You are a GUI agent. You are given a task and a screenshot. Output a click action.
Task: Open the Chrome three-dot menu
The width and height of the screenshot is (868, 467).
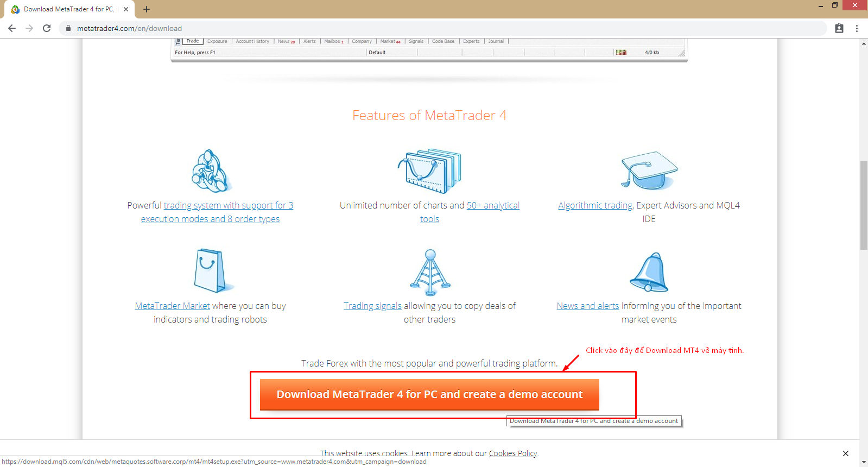click(857, 28)
